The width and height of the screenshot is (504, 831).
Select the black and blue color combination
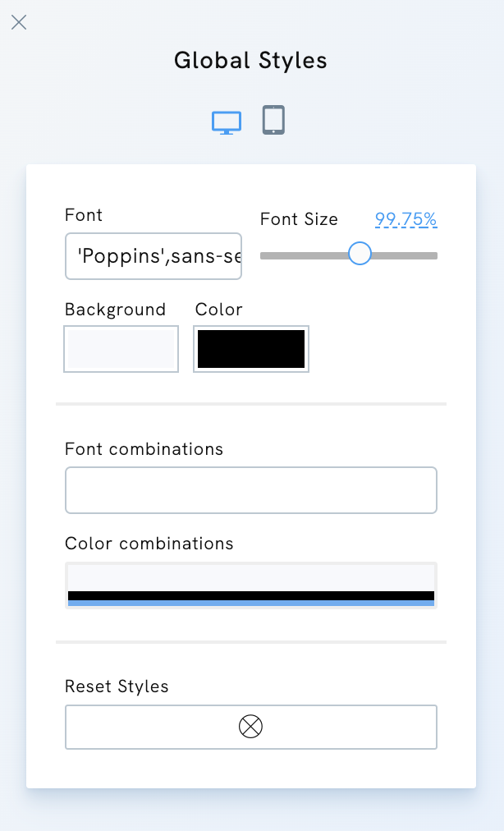[250, 584]
